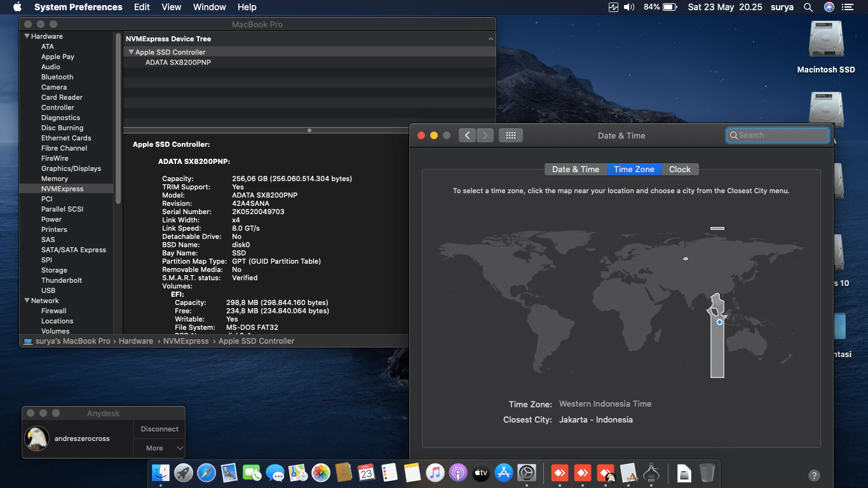Switch to the Clock tab
Image resolution: width=868 pixels, height=488 pixels.
680,169
